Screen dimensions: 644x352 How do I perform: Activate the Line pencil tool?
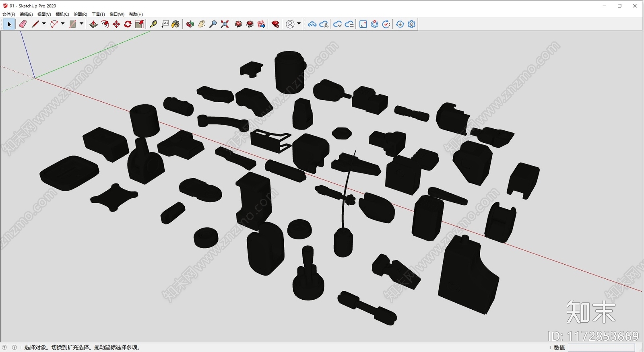(35, 24)
